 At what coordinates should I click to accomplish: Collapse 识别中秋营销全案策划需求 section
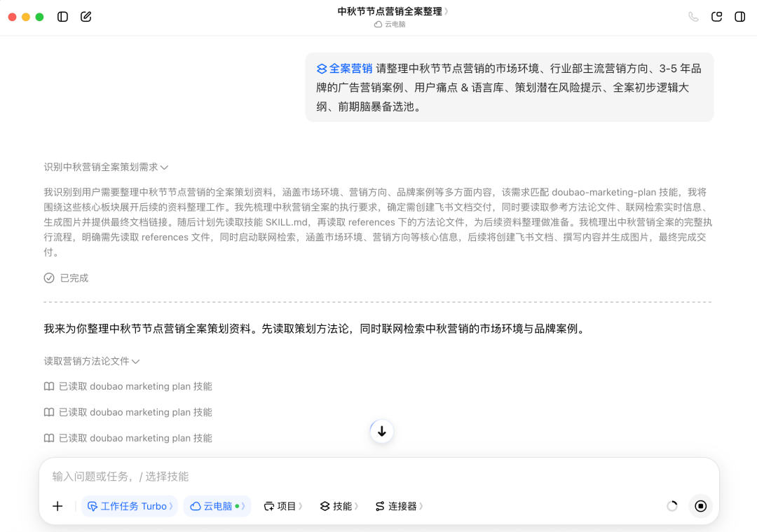coord(107,167)
